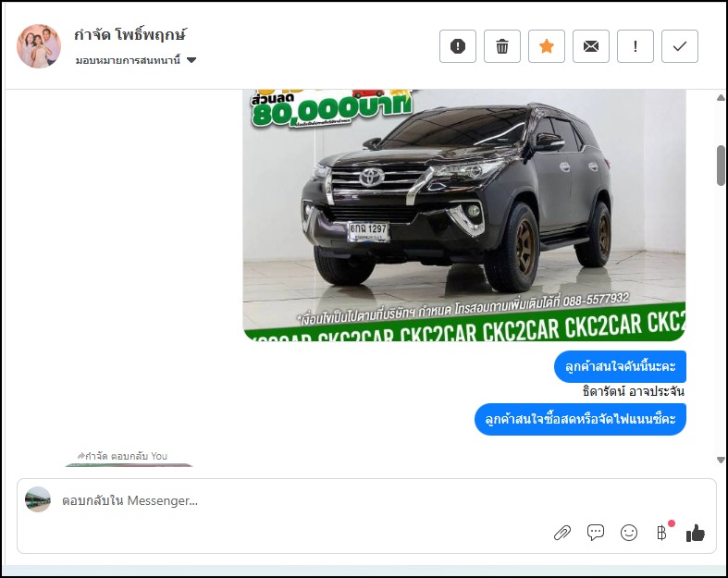728x578 pixels.
Task: Click the exclamation priority icon
Action: 635,46
